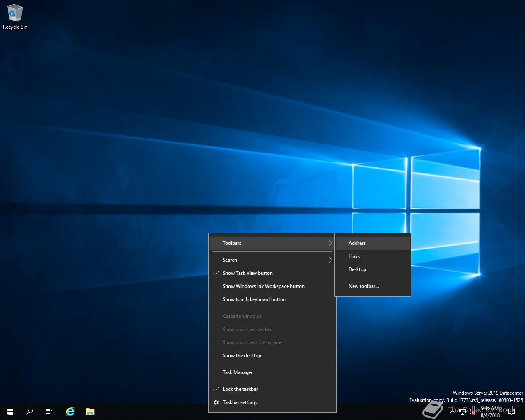Click greyed Show windows stacked entry
The height and width of the screenshot is (420, 525).
(272, 329)
